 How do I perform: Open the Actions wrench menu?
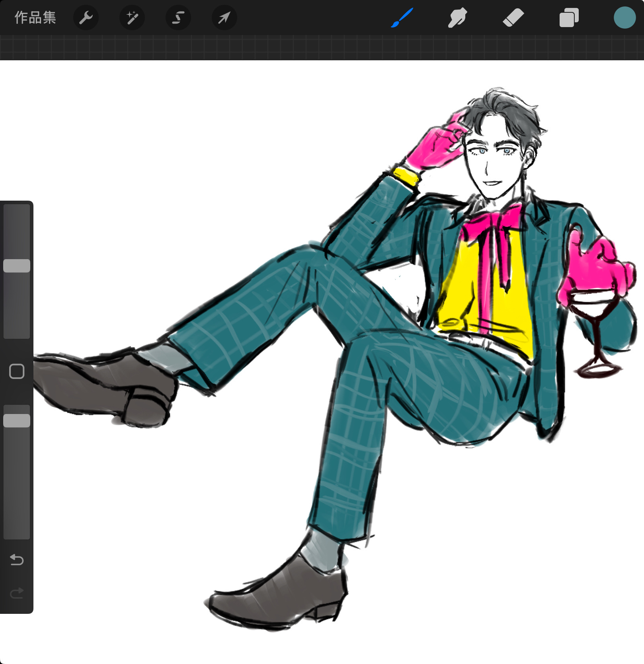tap(86, 18)
